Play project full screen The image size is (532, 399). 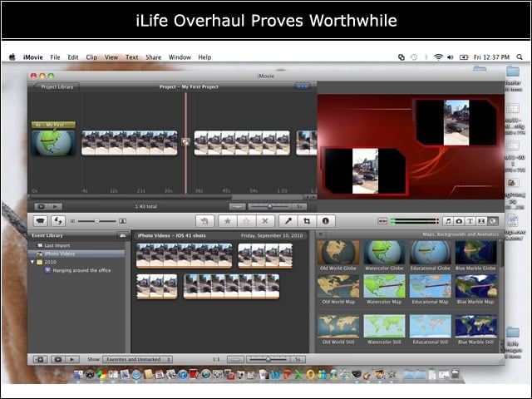(x=41, y=206)
